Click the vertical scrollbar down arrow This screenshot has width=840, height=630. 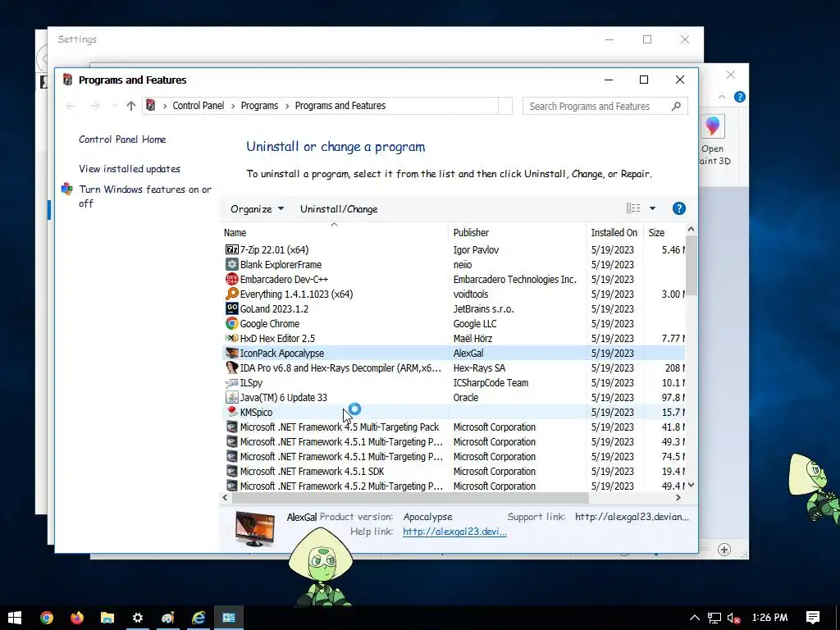[691, 485]
